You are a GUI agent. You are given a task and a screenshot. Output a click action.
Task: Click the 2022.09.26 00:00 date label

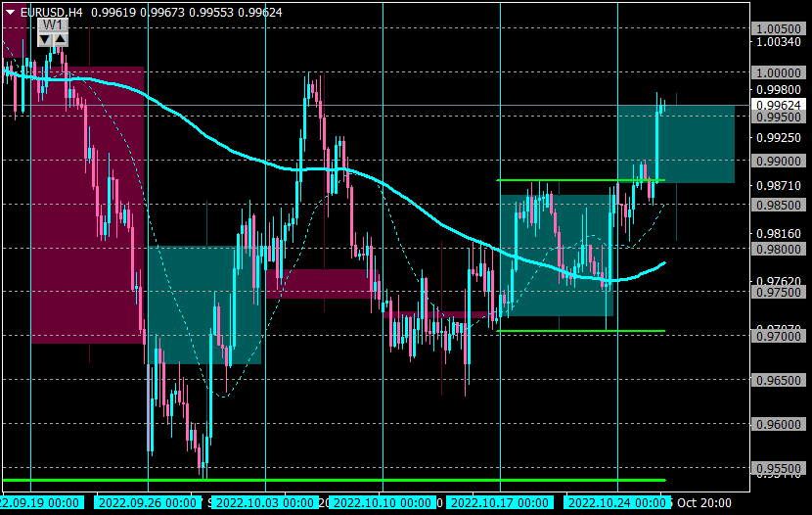[148, 502]
